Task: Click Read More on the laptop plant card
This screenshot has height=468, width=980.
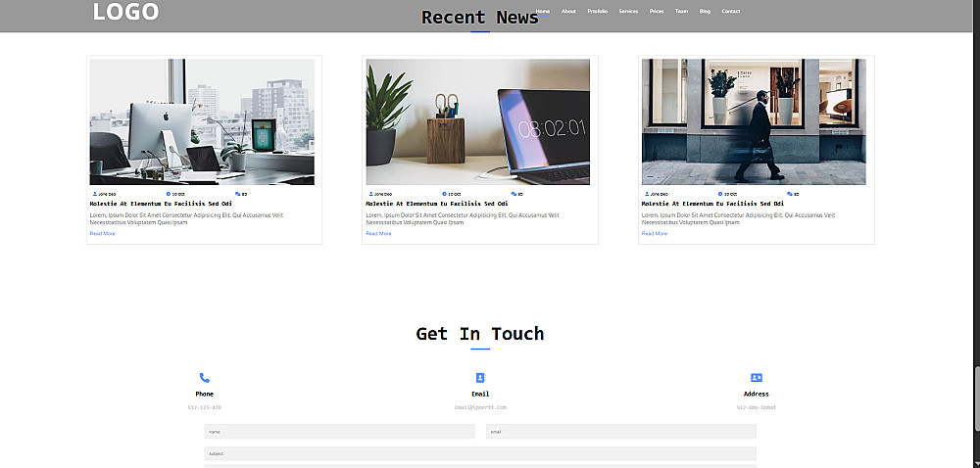Action: click(x=378, y=233)
